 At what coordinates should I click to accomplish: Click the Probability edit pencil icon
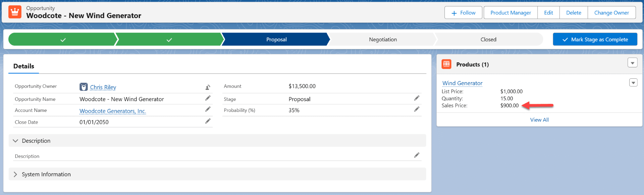click(417, 109)
